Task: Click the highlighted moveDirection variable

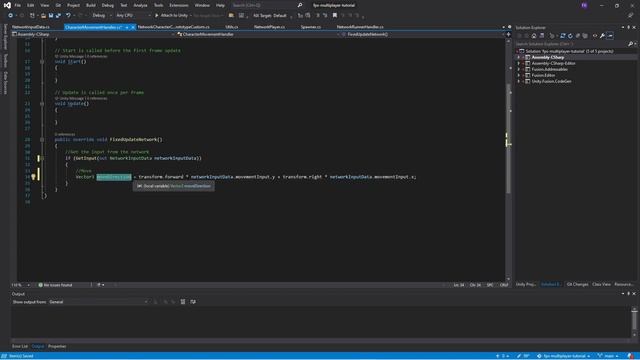Action: [114, 177]
